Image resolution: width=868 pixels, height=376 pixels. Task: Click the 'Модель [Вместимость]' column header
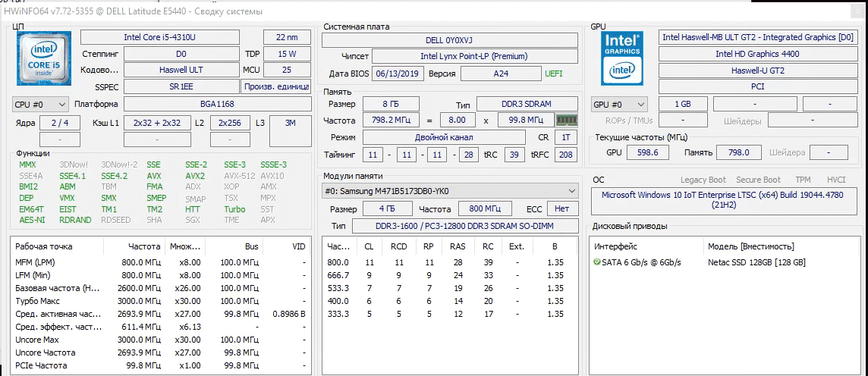[x=750, y=246]
